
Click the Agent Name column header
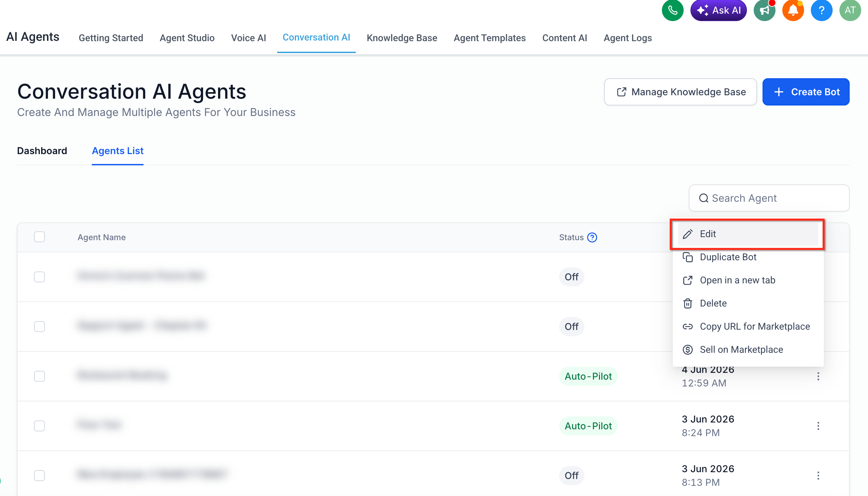click(101, 237)
